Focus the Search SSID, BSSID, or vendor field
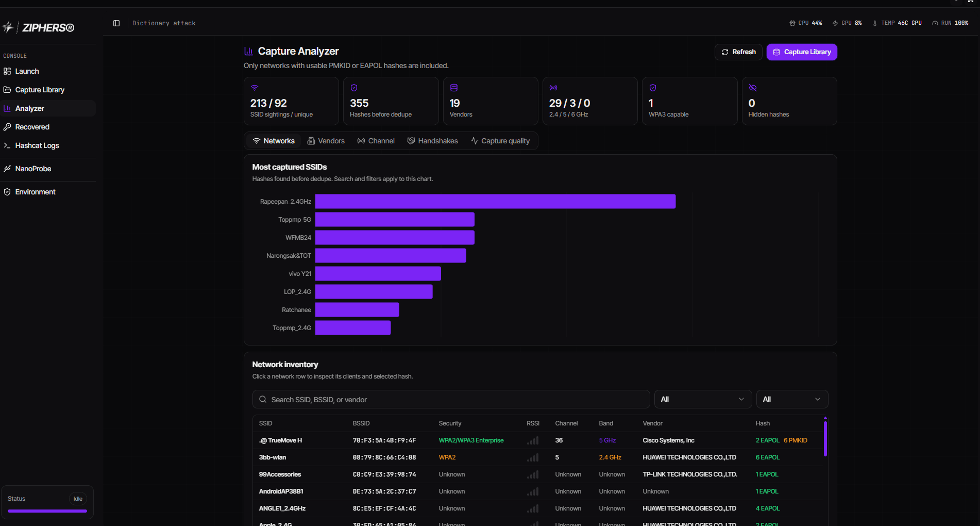The height and width of the screenshot is (526, 980). [451, 399]
